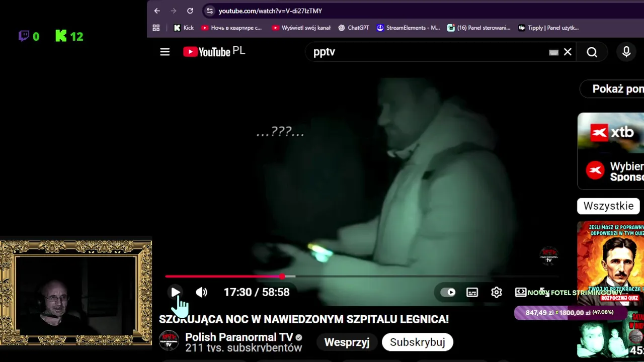This screenshot has height=362, width=644.
Task: Start voice search with microphone
Action: coord(626,52)
